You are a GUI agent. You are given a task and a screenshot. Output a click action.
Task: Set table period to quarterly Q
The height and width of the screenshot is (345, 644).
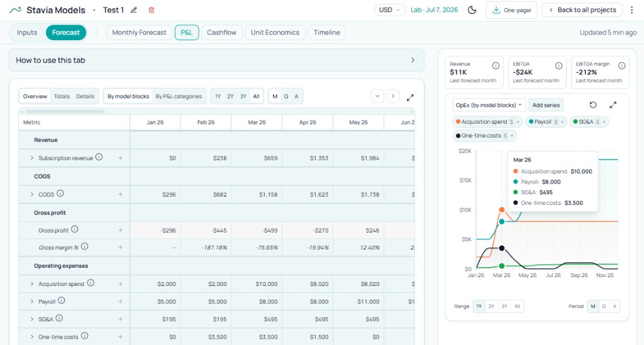click(286, 96)
